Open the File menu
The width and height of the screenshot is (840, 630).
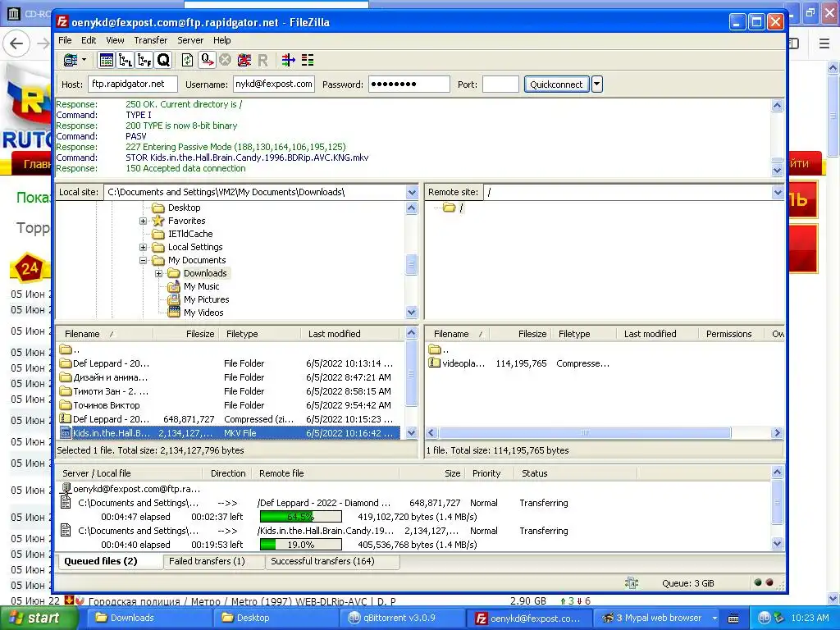click(65, 40)
